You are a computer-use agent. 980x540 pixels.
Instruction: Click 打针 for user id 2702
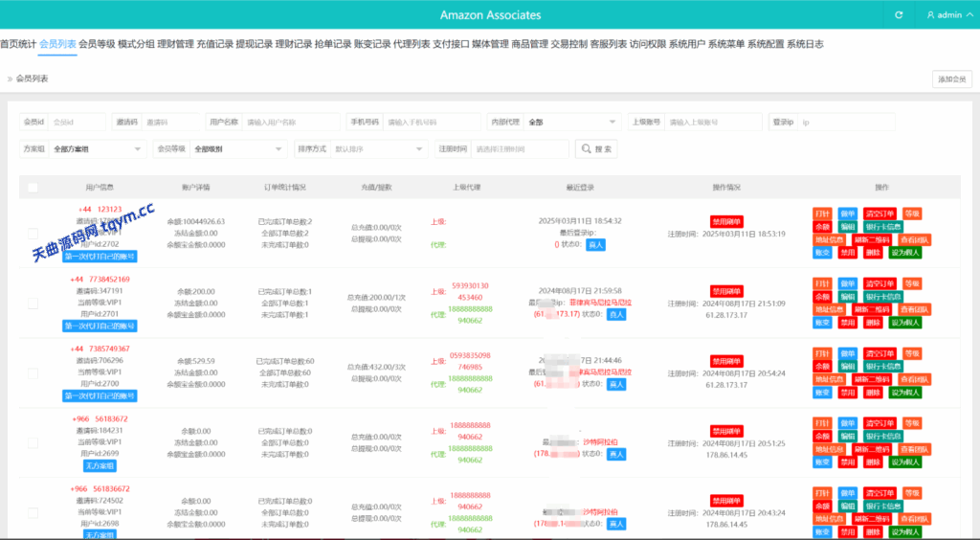tap(822, 214)
